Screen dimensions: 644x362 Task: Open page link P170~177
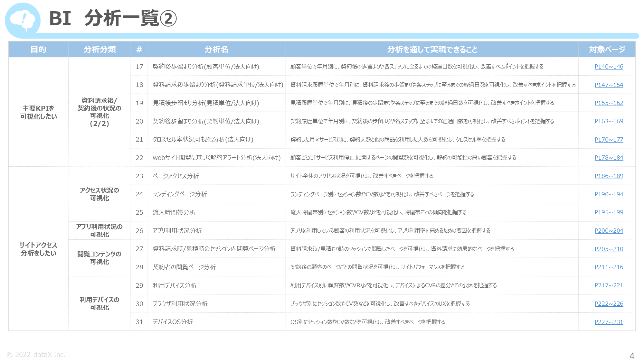coord(609,140)
